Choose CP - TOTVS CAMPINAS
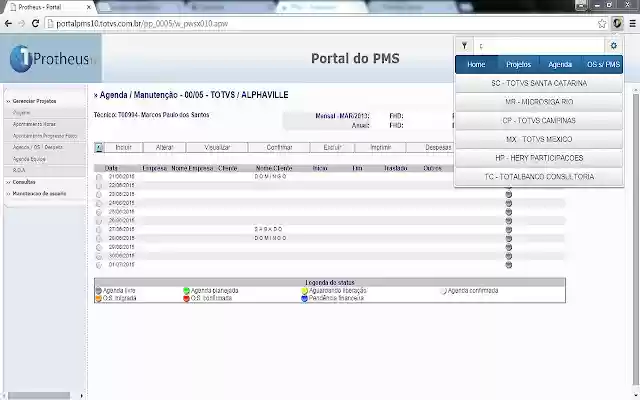The width and height of the screenshot is (640, 400). 539,121
